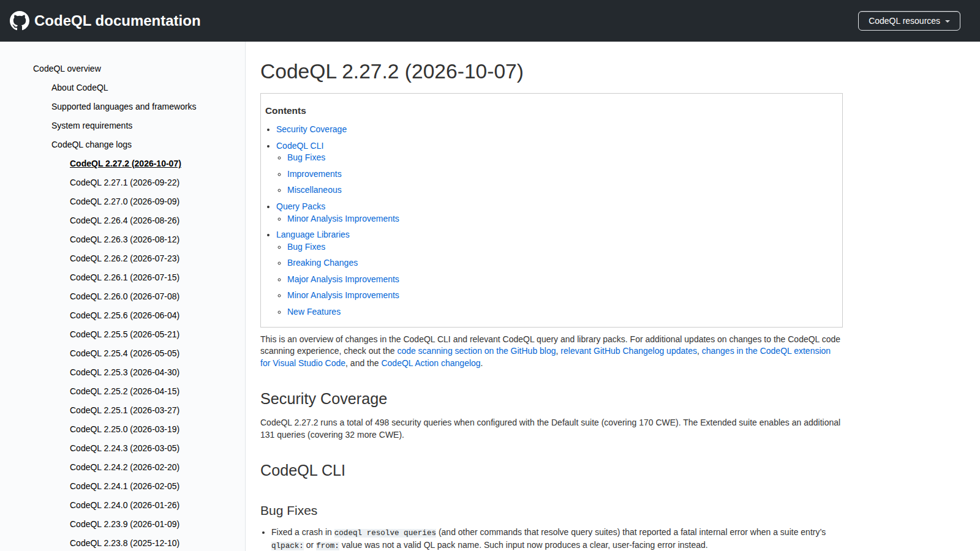Jump to Improvements in contents list
Viewport: 980px width, 551px height.
(x=314, y=174)
